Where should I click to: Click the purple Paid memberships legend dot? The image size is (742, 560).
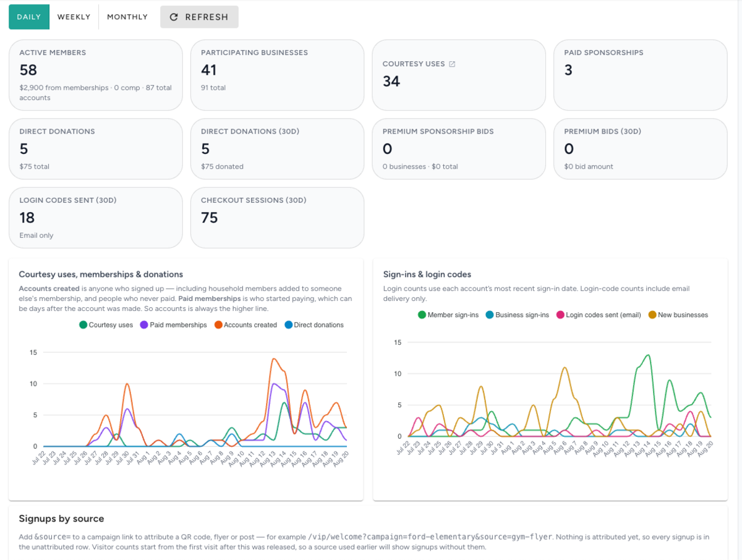144,325
